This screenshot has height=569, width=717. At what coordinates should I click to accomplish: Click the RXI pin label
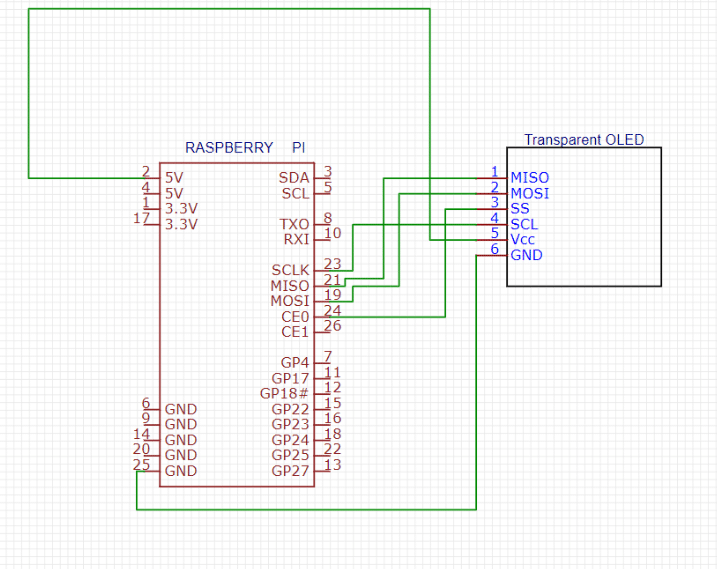[x=296, y=239]
